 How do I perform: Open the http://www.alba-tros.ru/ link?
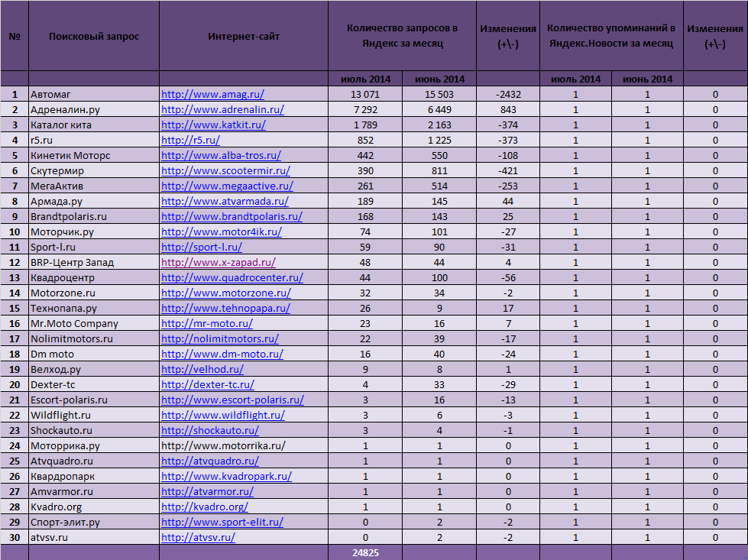222,156
